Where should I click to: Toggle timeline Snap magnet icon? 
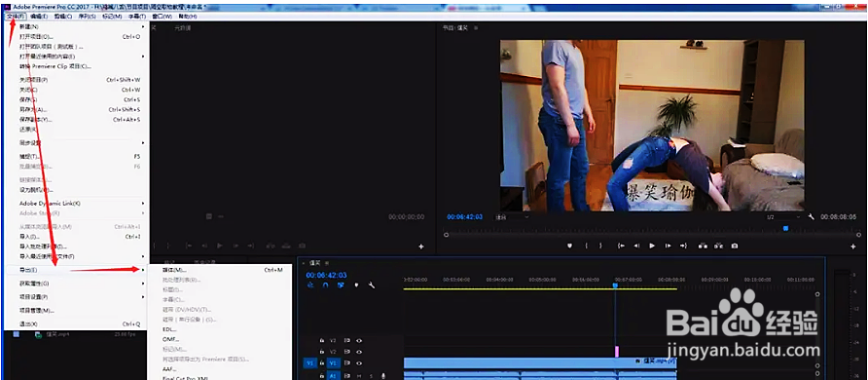click(x=325, y=285)
